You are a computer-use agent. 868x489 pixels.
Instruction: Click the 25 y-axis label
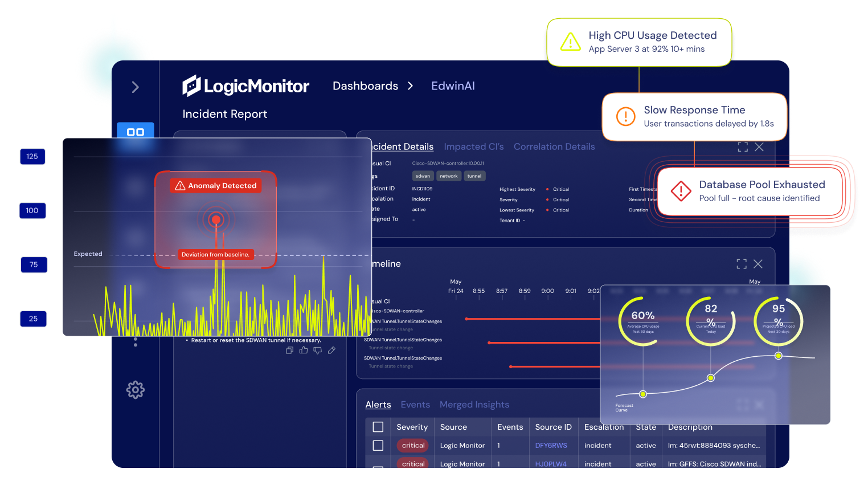33,319
